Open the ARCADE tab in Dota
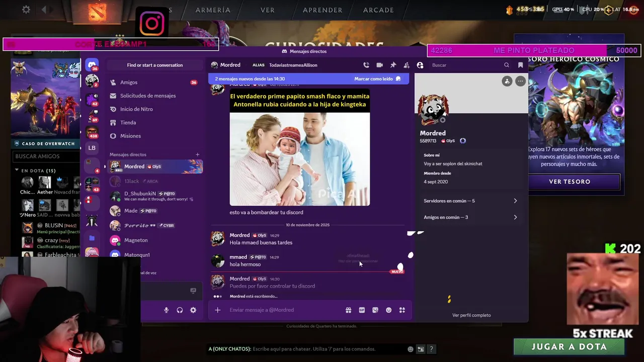 coord(378,10)
